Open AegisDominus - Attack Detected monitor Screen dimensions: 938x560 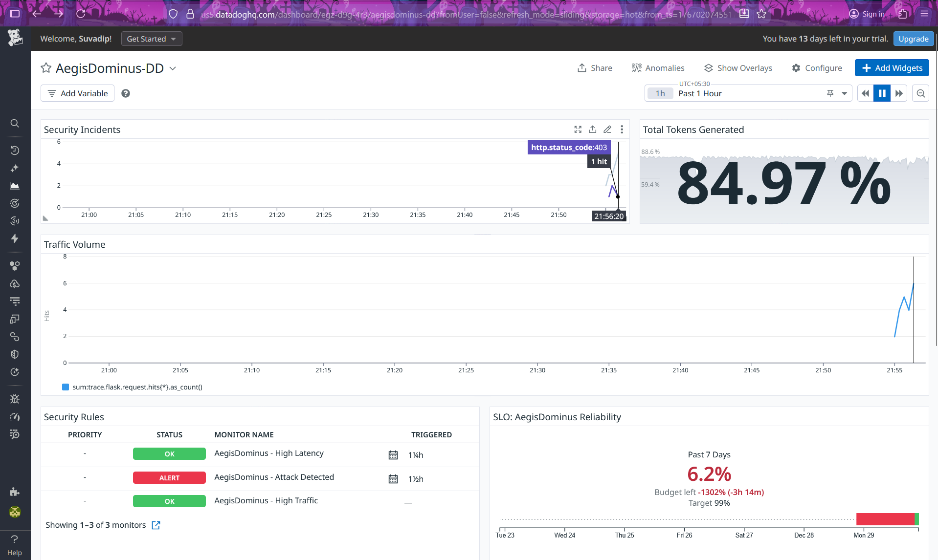pos(274,477)
